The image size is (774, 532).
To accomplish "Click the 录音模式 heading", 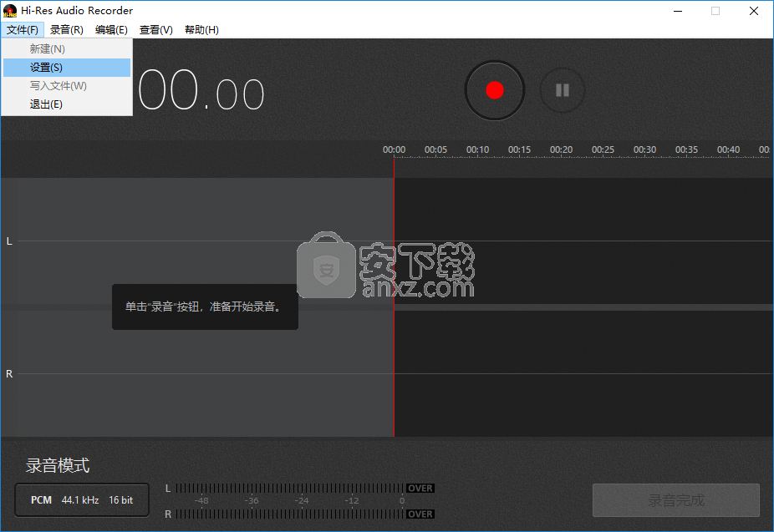I will click(58, 465).
